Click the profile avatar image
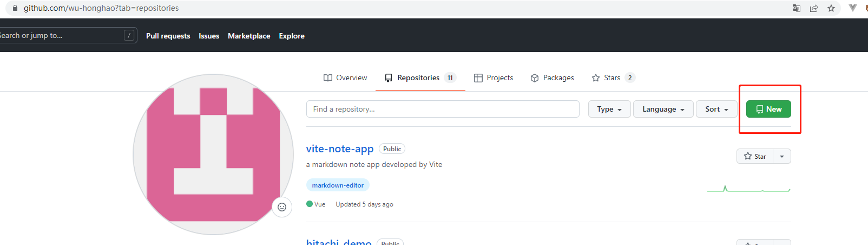The width and height of the screenshot is (868, 245). coord(213,154)
